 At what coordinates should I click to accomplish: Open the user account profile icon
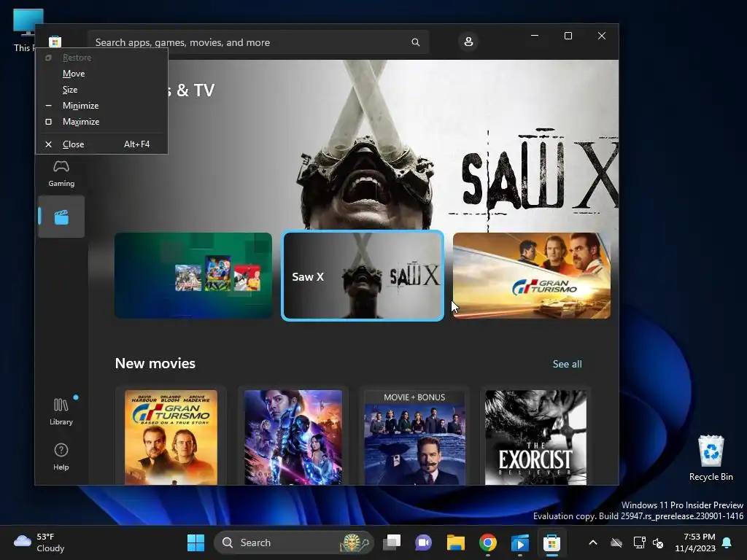pos(468,42)
